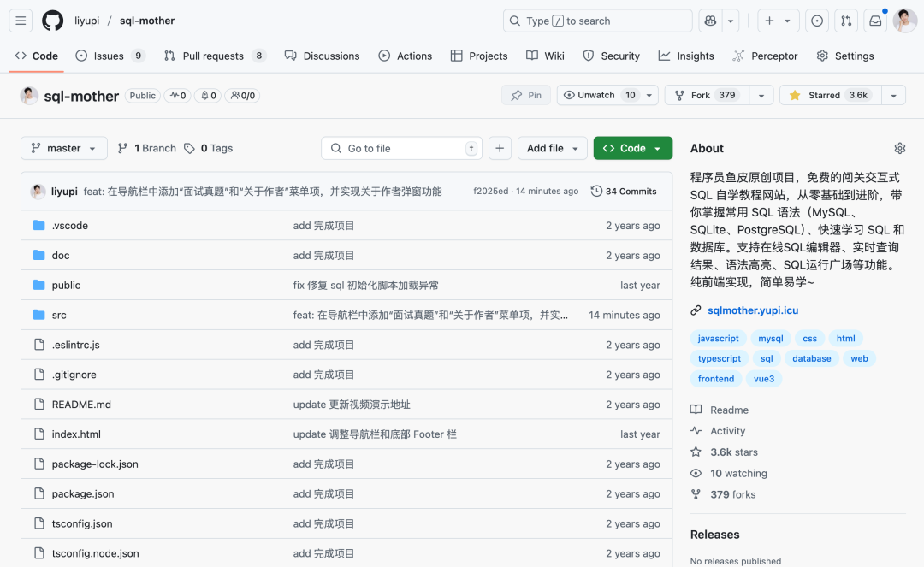This screenshot has height=567, width=924.
Task: Open Copilot chat icon in header
Action: [710, 21]
